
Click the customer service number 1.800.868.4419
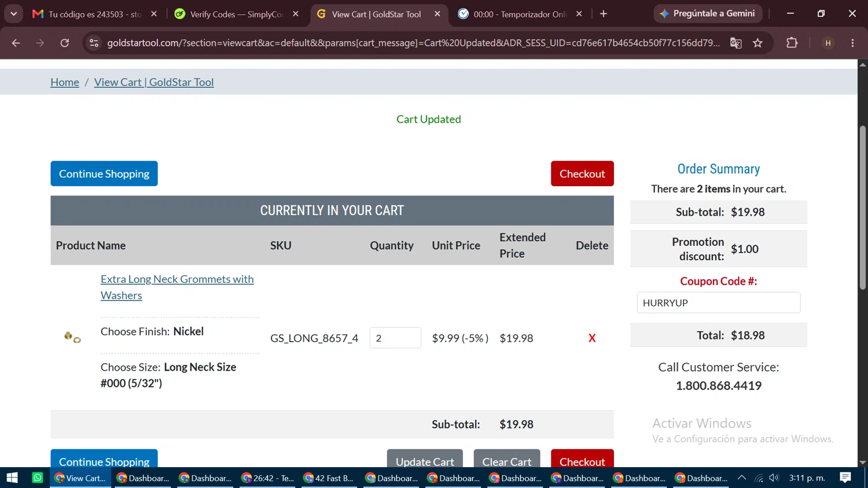719,386
